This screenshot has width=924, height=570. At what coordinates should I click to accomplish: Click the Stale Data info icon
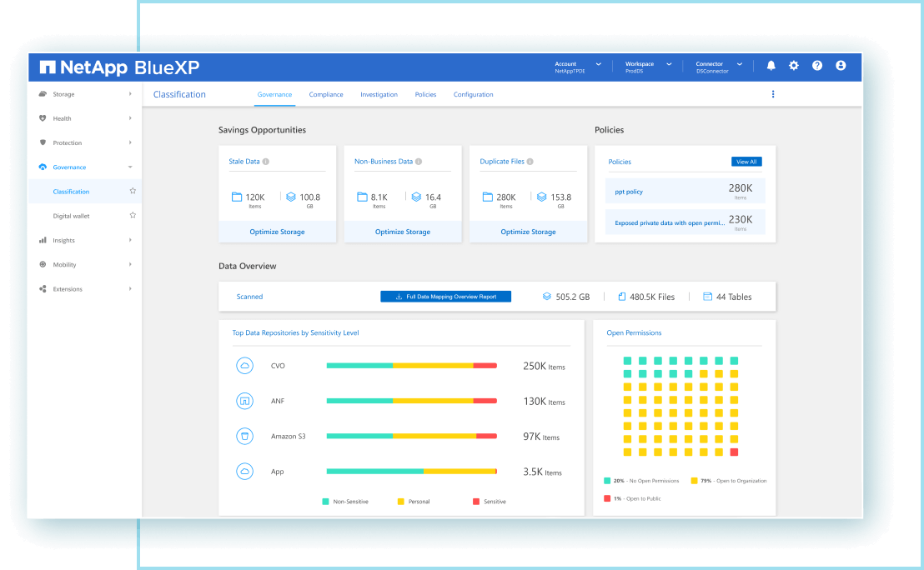click(266, 162)
